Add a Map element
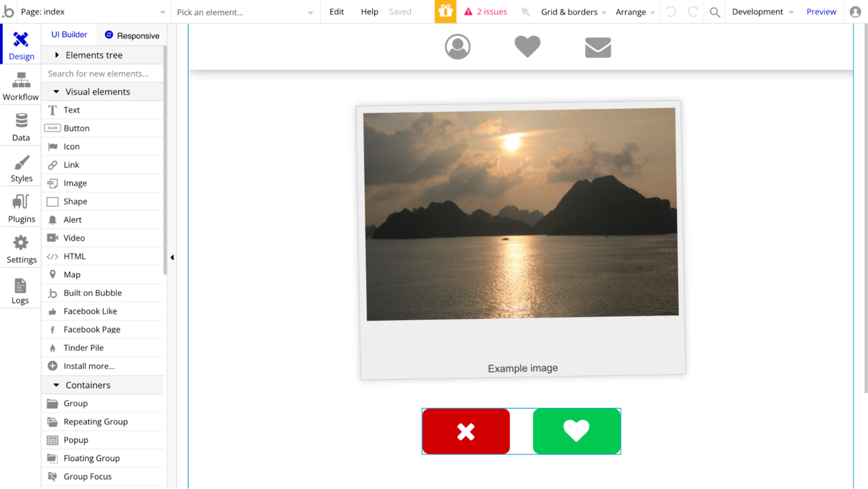The height and width of the screenshot is (489, 868). 103,275
